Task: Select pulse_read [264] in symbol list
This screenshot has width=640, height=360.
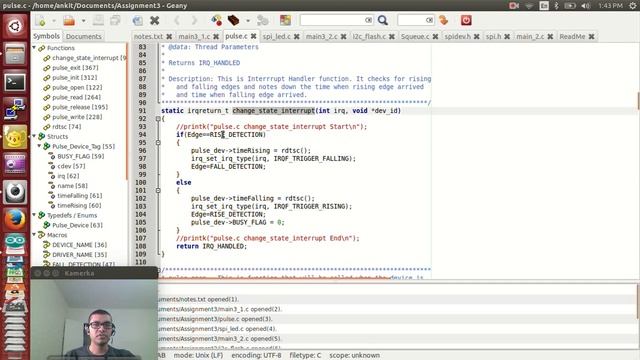Action: point(76,97)
